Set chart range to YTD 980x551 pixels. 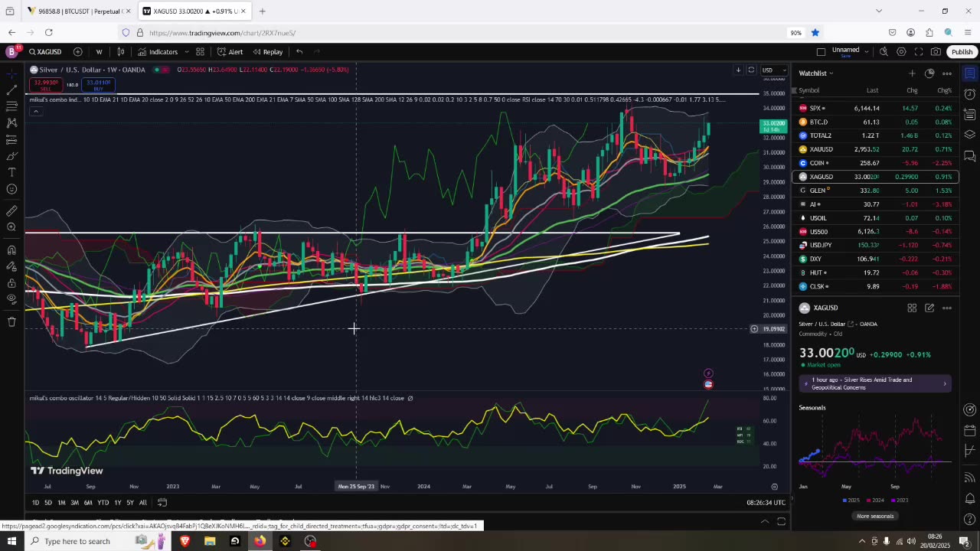click(x=103, y=503)
